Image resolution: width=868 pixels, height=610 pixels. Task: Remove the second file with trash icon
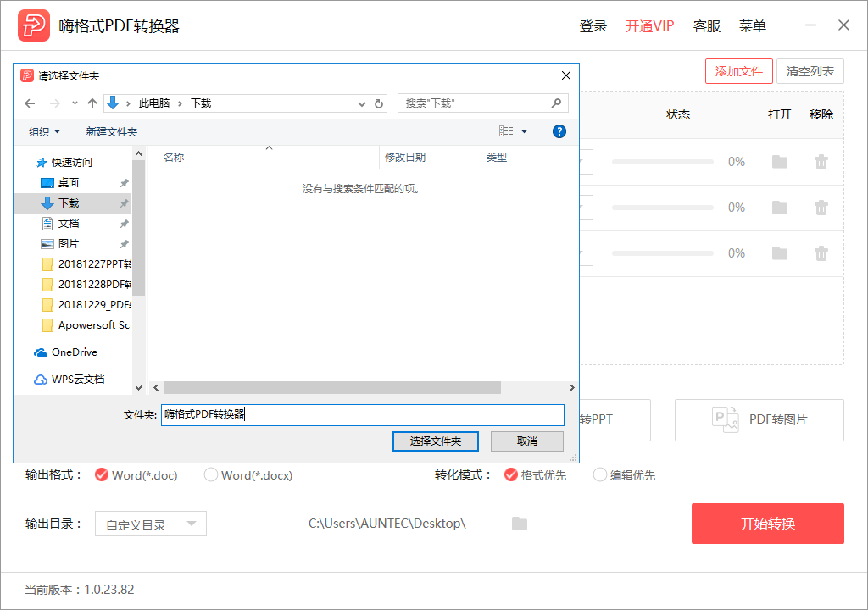point(821,208)
